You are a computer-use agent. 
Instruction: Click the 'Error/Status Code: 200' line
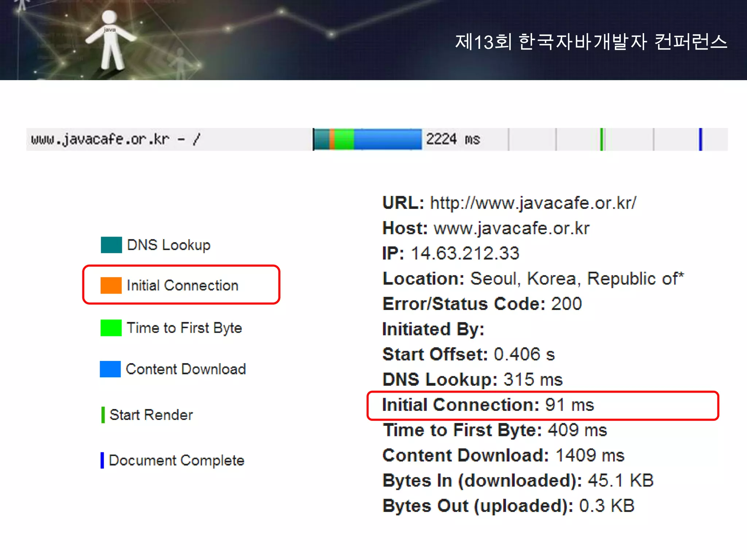482,304
